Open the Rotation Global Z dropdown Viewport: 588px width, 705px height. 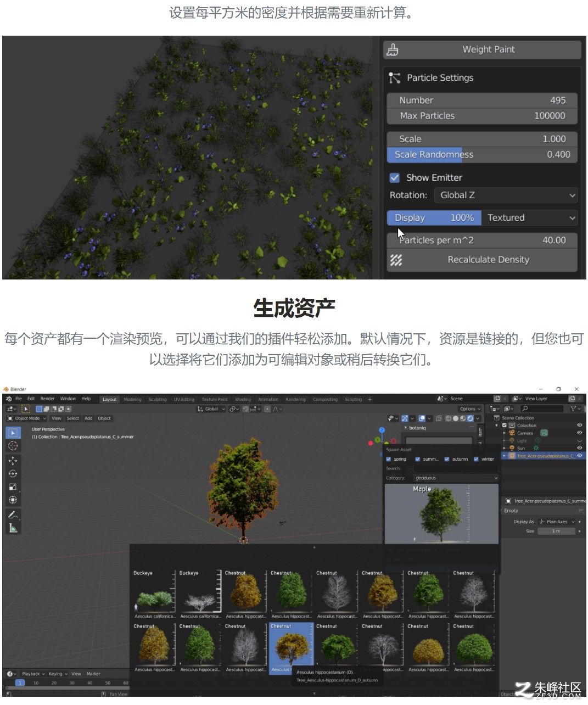pyautogui.click(x=506, y=195)
